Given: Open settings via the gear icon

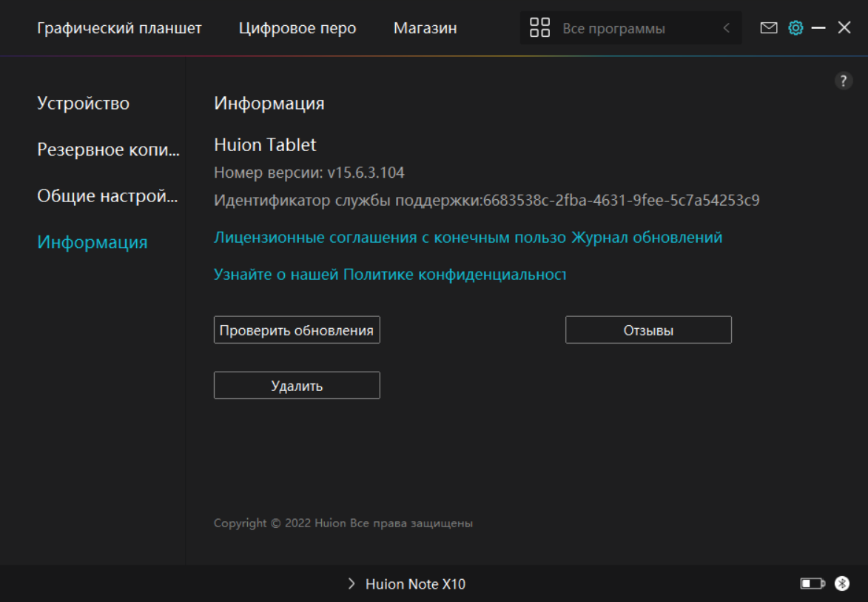Looking at the screenshot, I should point(795,27).
